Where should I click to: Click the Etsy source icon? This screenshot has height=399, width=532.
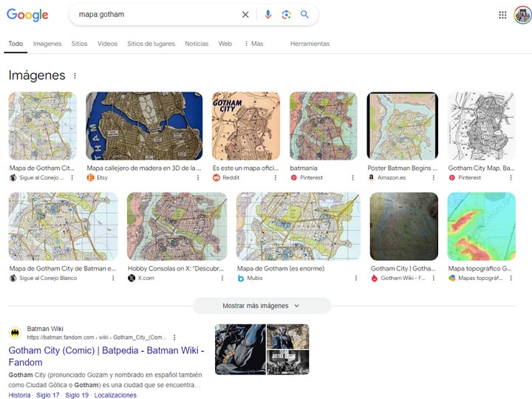91,177
